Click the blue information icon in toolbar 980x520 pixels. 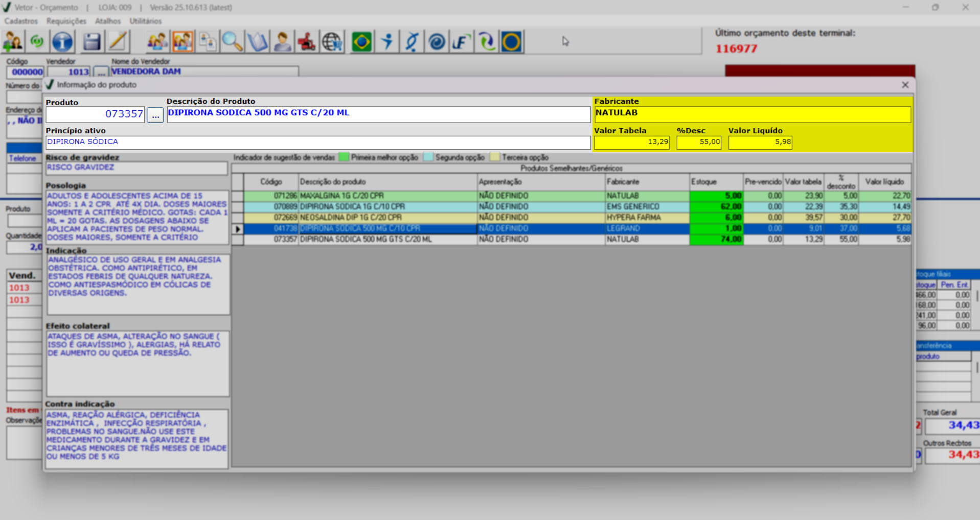click(x=62, y=42)
